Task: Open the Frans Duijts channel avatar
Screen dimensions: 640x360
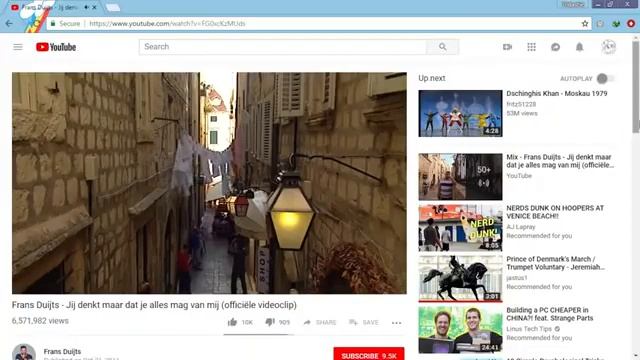Action: pyautogui.click(x=24, y=352)
